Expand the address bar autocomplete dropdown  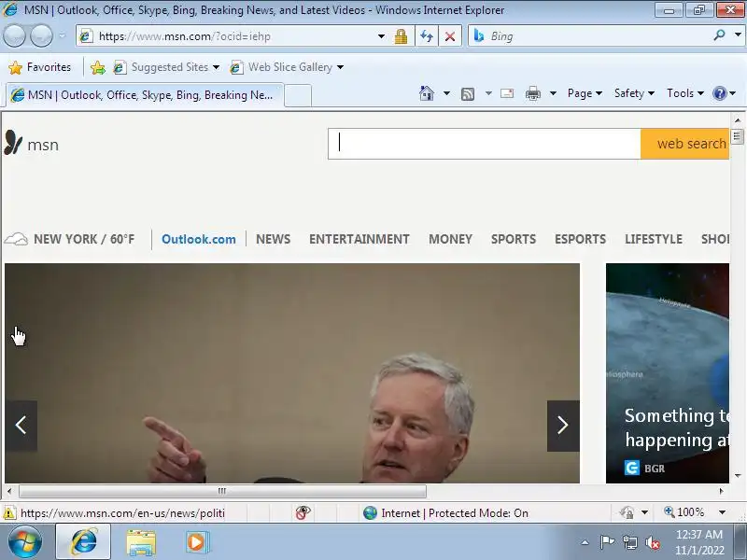[381, 36]
